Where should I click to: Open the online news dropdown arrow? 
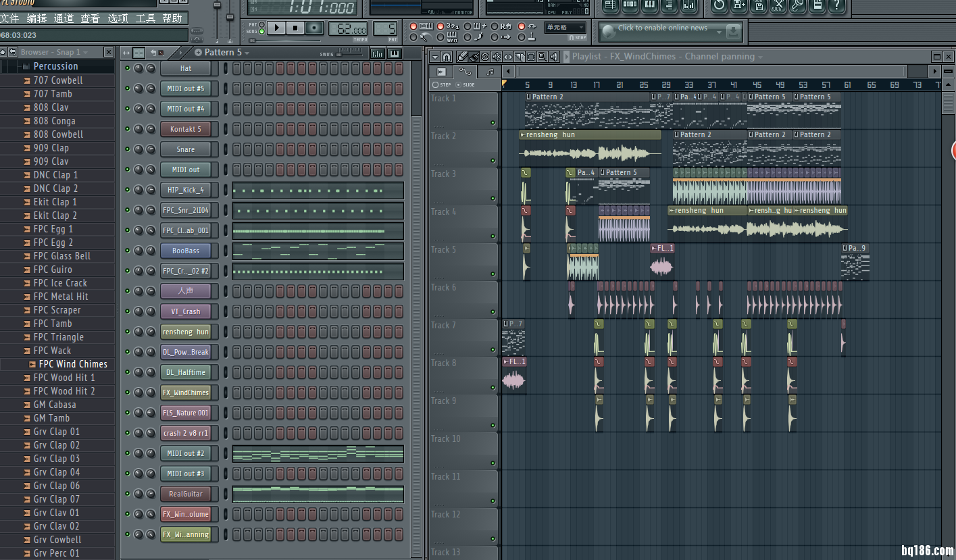(x=719, y=32)
